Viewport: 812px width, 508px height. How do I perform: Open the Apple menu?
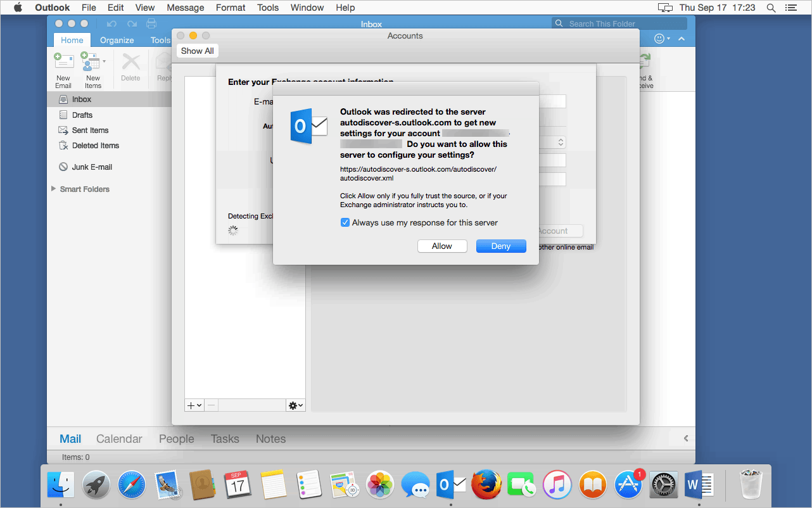tap(18, 8)
